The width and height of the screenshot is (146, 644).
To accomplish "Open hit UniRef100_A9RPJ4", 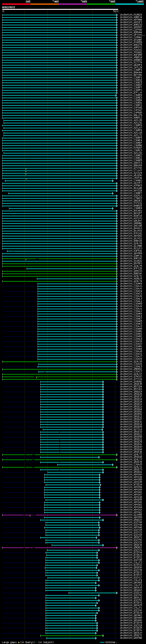I will [x=131, y=17].
